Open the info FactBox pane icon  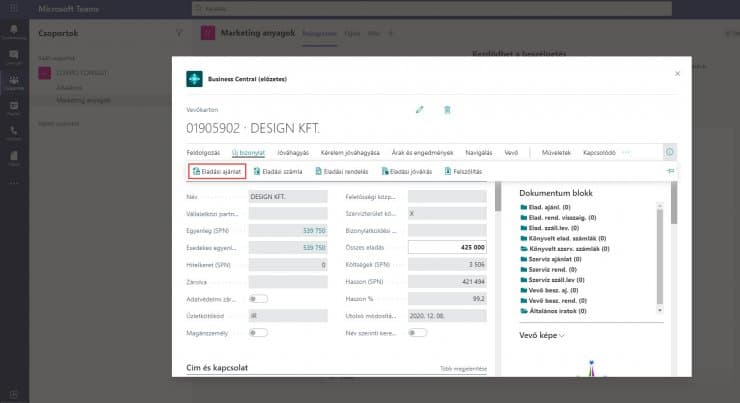[x=669, y=152]
